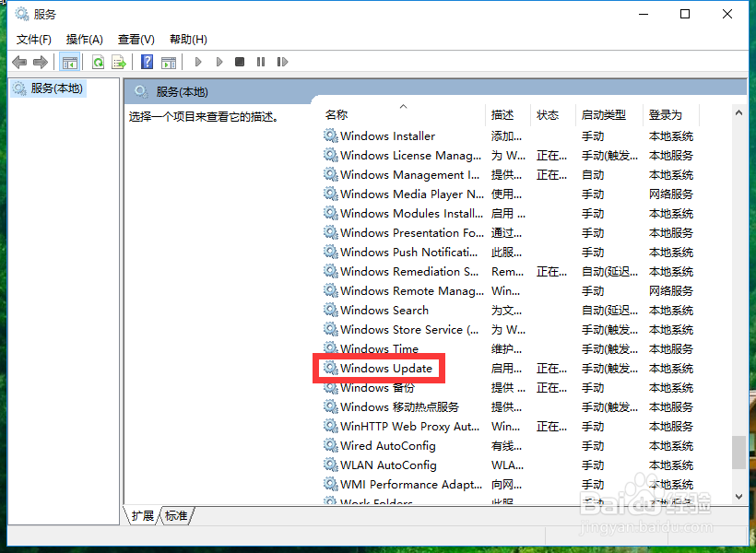This screenshot has height=553, width=756.
Task: Switch to the 标准 tab
Action: tap(176, 516)
